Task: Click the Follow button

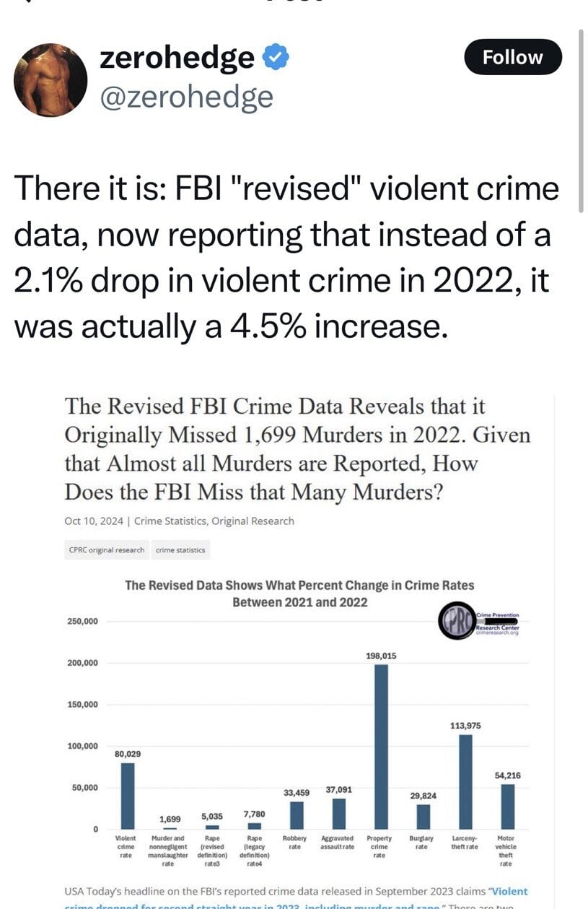Action: pos(512,57)
